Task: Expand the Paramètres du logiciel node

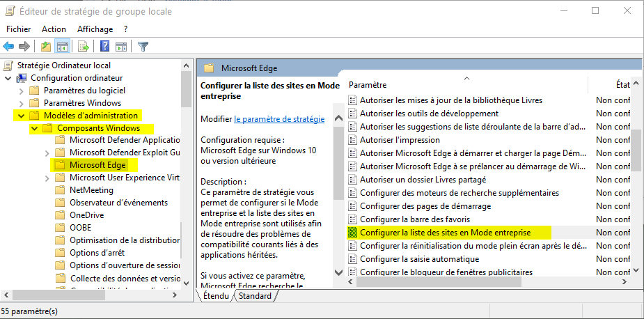Action: [x=22, y=91]
